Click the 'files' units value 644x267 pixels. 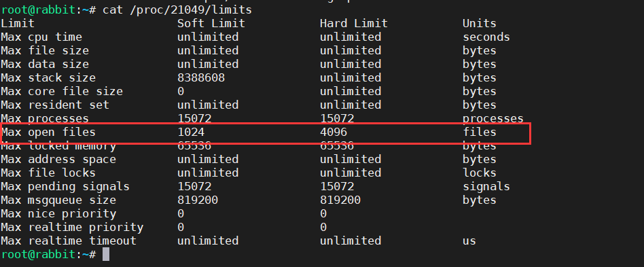[480, 132]
